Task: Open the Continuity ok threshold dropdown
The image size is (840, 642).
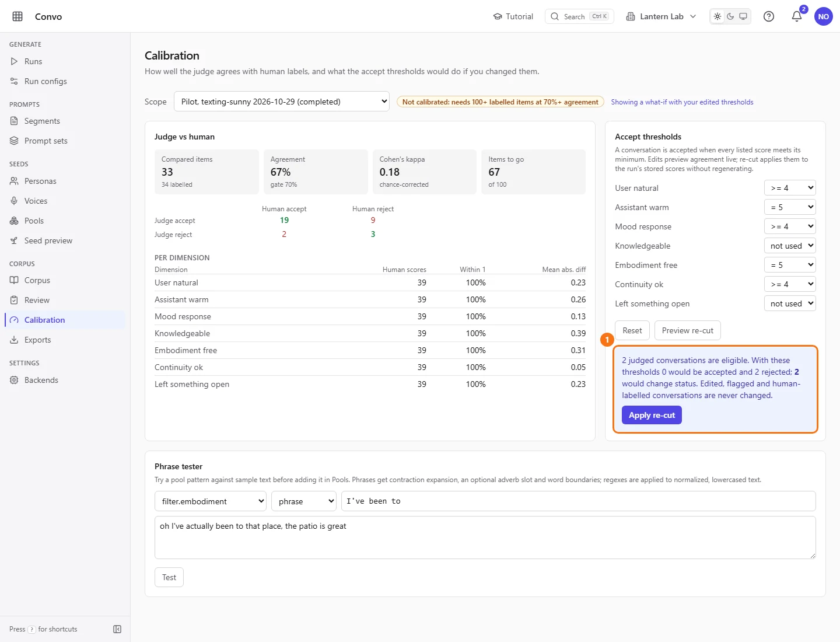Action: [790, 284]
